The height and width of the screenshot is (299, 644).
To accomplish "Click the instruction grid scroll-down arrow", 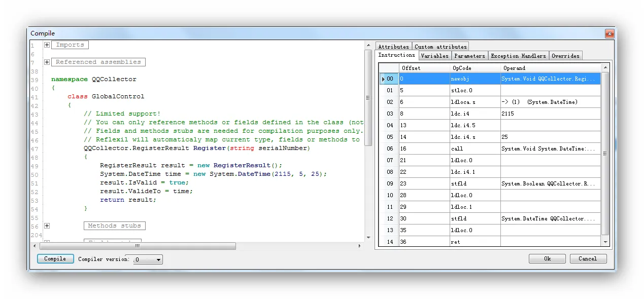I will pos(605,242).
